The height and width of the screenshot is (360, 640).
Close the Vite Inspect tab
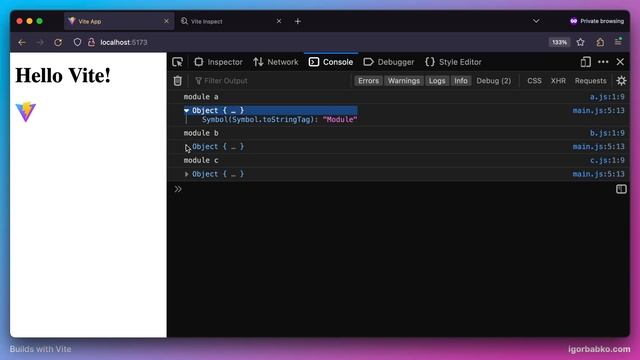(279, 21)
